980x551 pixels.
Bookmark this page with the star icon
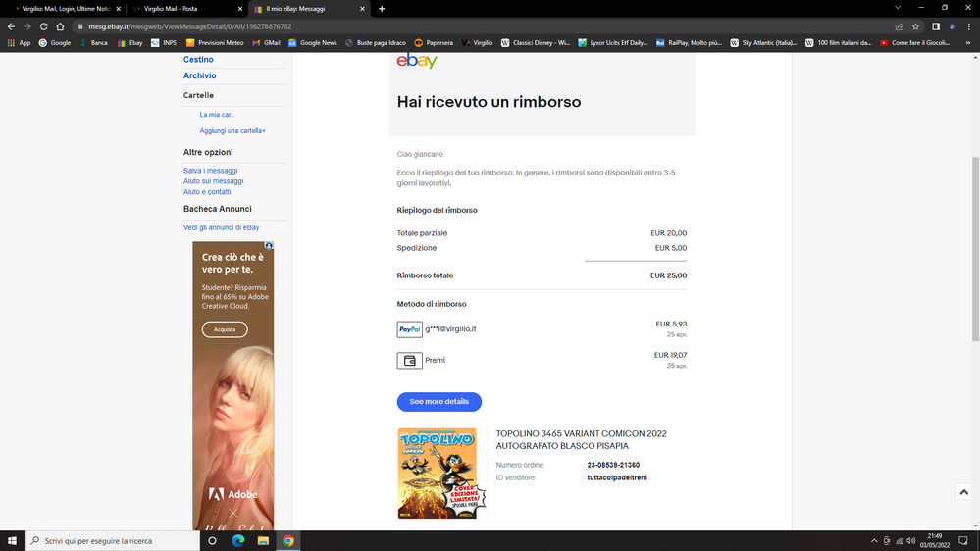click(x=915, y=26)
